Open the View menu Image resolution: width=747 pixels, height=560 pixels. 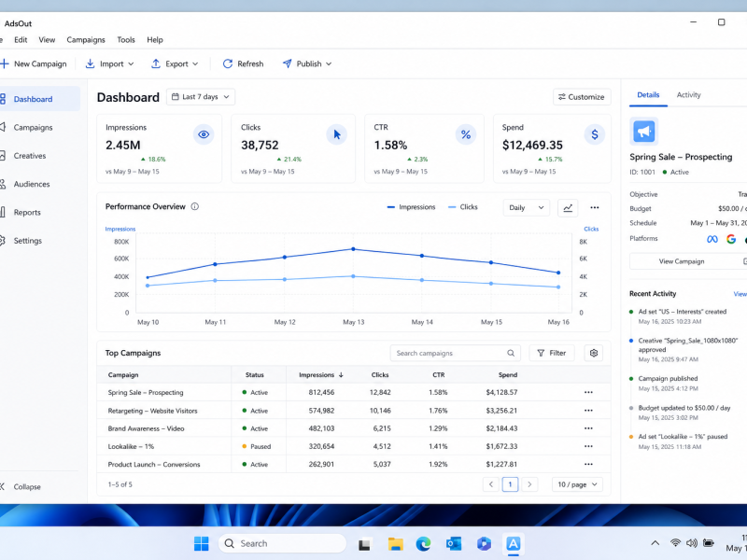tap(47, 40)
